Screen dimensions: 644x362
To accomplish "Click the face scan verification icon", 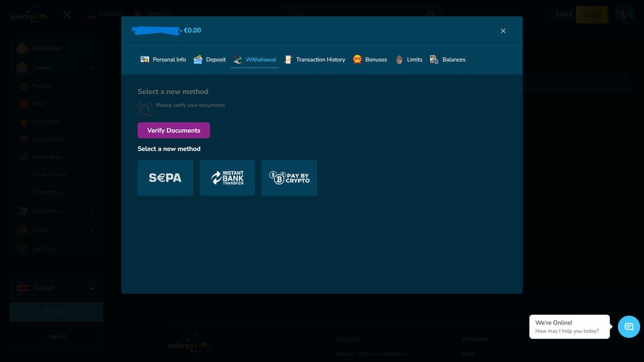I will 144,109.
